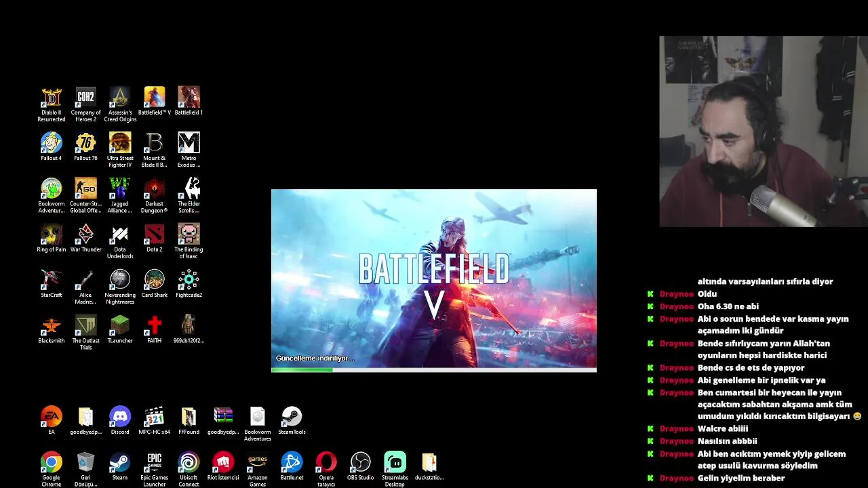The image size is (868, 488).
Task: Click the webcam overlay feed
Action: (x=764, y=131)
